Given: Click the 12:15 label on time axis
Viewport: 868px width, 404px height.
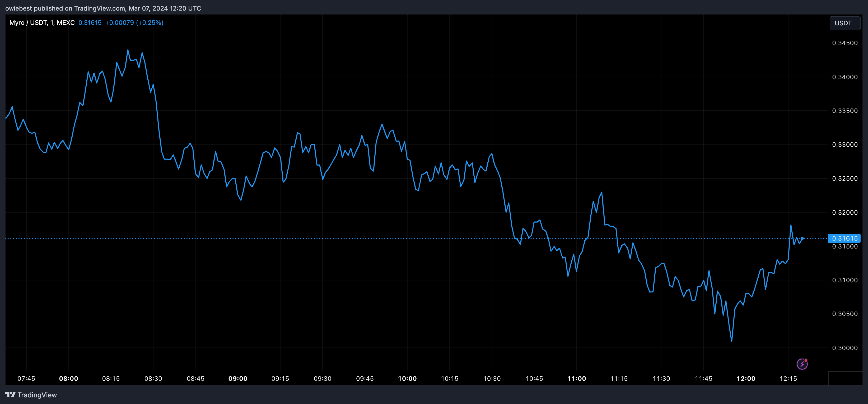Looking at the screenshot, I should tap(788, 378).
